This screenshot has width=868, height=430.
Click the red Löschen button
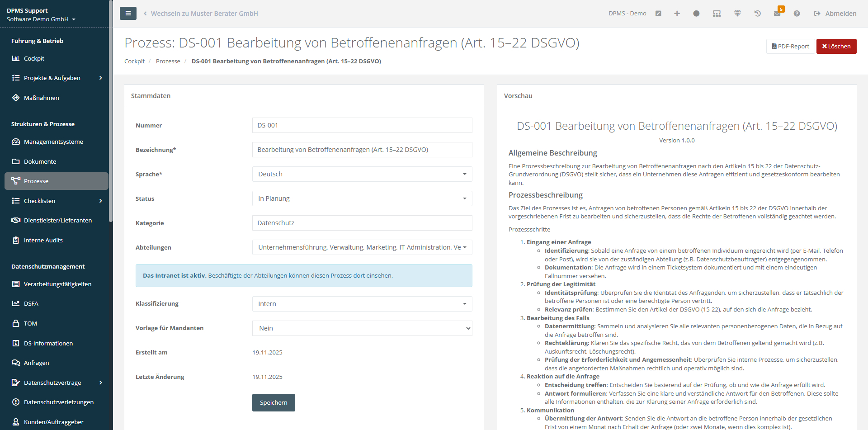point(836,46)
